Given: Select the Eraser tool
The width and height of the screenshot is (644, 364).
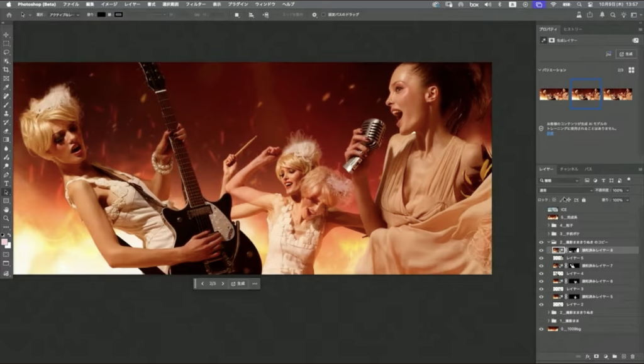Looking at the screenshot, I should coord(6,130).
